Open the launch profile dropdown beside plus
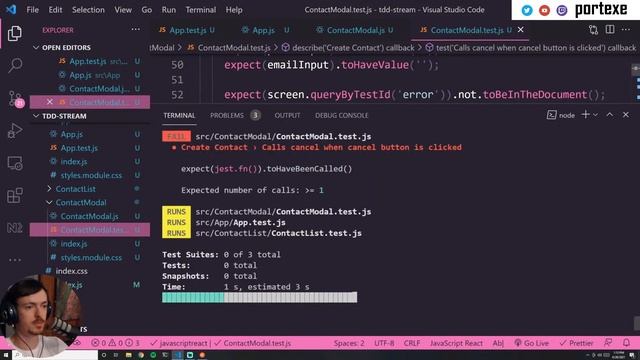640x360 pixels. pyautogui.click(x=596, y=115)
